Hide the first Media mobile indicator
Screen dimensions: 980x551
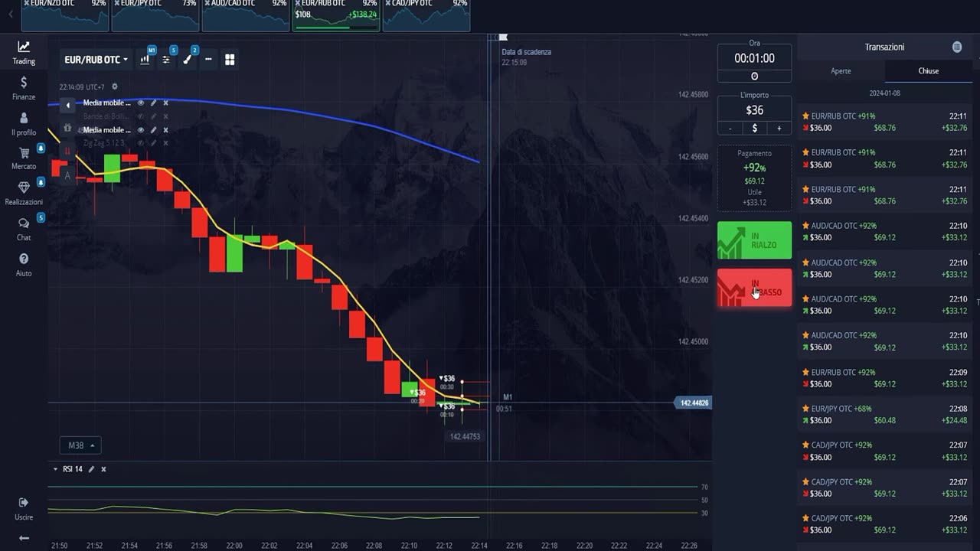[141, 103]
